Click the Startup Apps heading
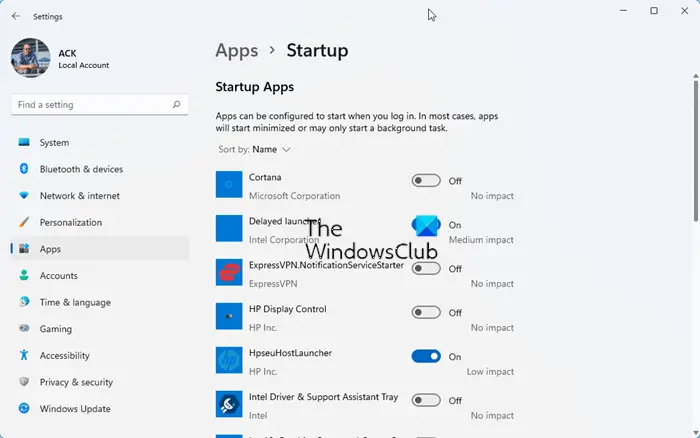This screenshot has height=438, width=700. [x=254, y=87]
